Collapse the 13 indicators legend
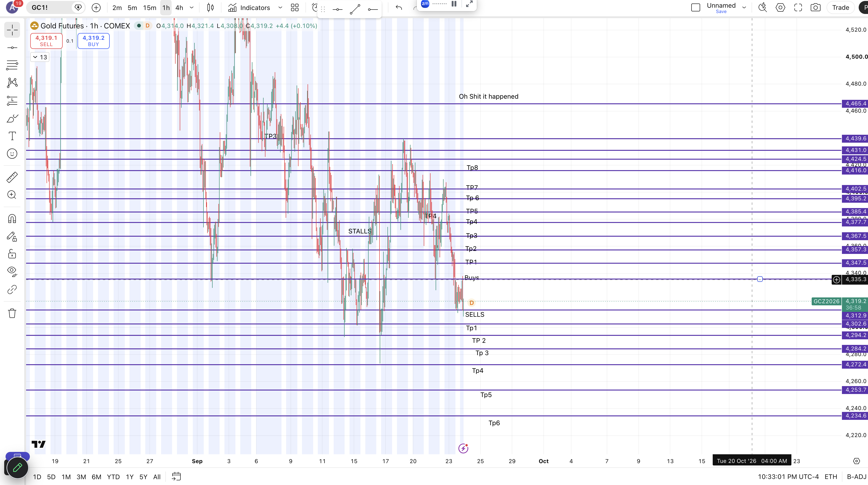The image size is (868, 485). point(40,57)
